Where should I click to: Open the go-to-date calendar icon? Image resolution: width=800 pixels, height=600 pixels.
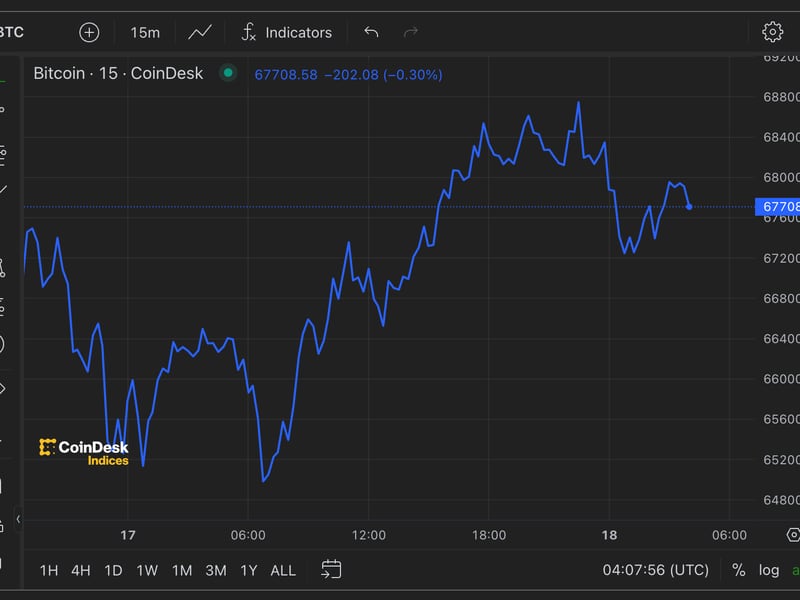click(331, 569)
